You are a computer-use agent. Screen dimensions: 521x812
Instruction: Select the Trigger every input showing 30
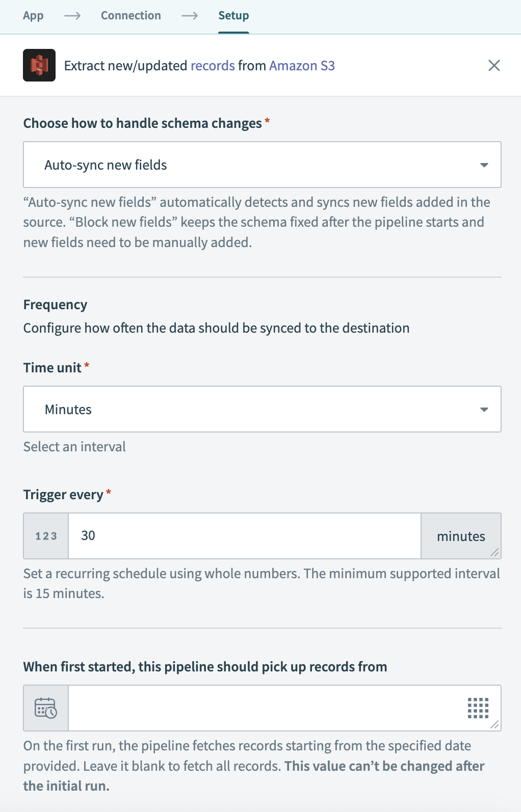click(245, 535)
